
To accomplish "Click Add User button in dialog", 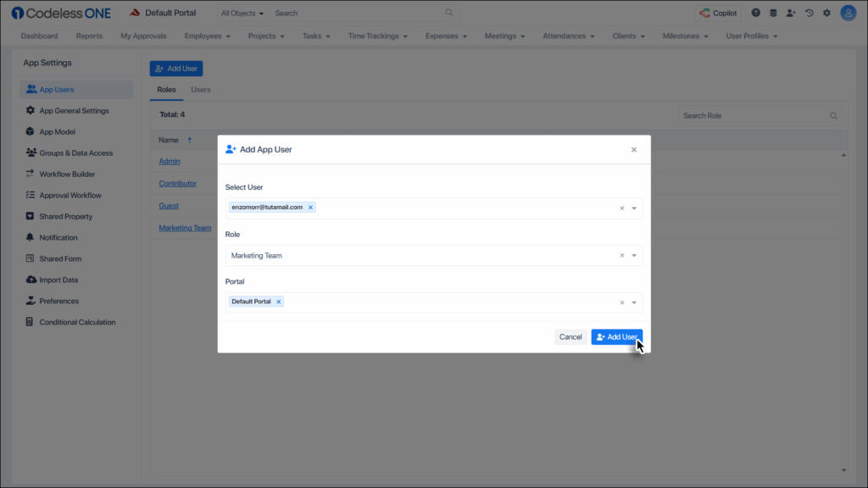I will (617, 337).
